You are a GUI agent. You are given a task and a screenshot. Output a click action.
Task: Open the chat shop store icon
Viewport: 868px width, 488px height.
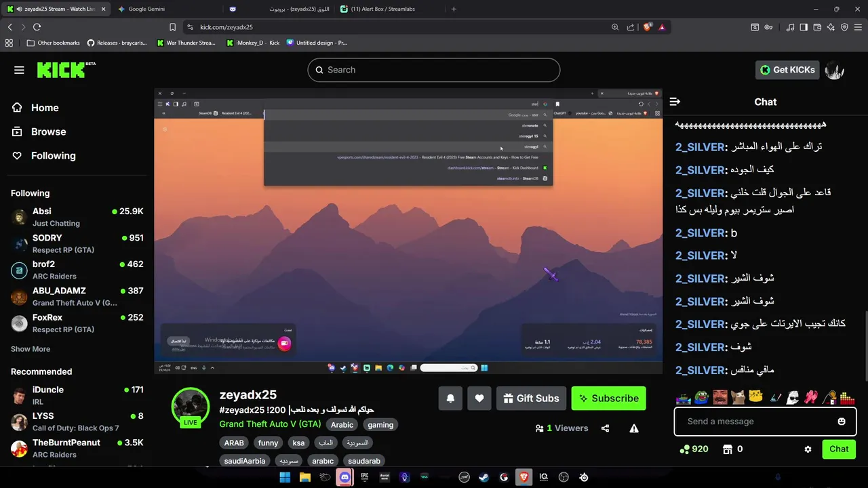pos(728,449)
